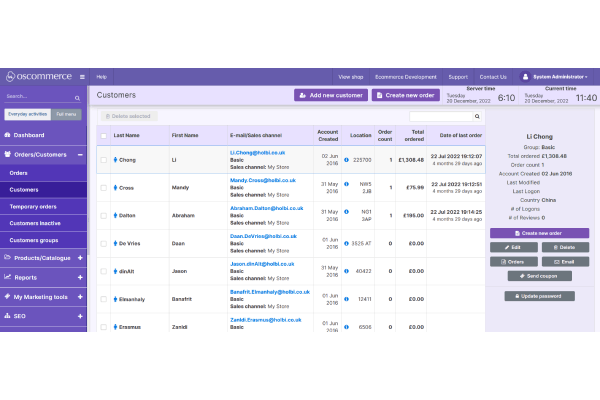600x400 pixels.
Task: Click Email button in customer panel
Action: tap(565, 262)
